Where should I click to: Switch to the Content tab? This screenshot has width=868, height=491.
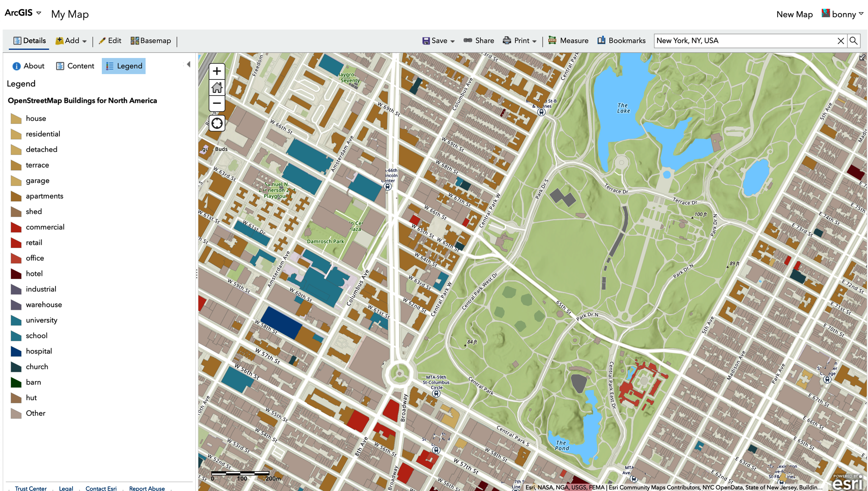75,66
